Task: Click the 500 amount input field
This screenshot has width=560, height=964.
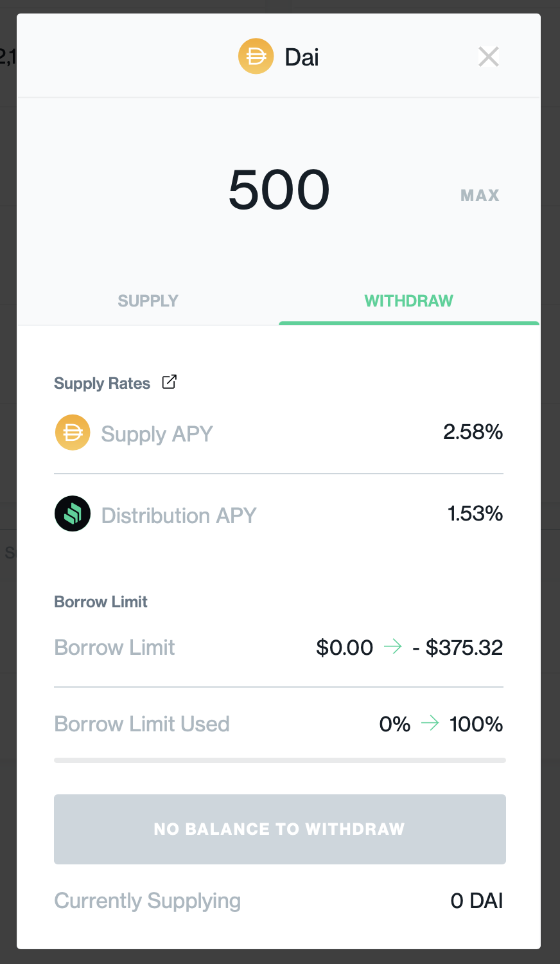Action: [279, 190]
